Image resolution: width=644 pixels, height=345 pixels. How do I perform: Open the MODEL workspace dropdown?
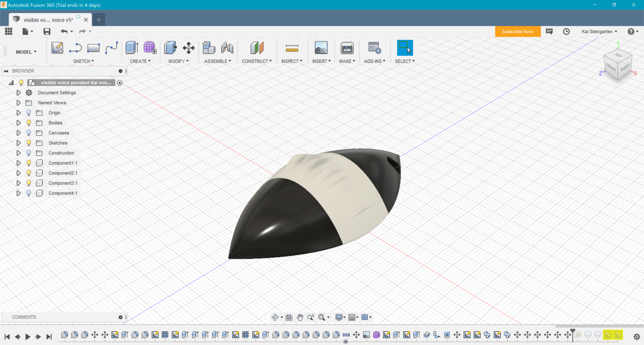26,52
